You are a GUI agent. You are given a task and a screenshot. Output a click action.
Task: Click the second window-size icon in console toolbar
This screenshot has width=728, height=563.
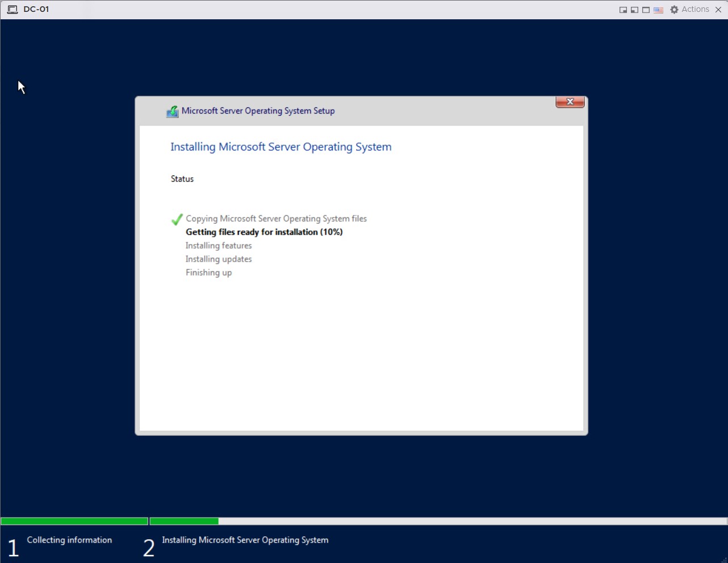pos(634,10)
